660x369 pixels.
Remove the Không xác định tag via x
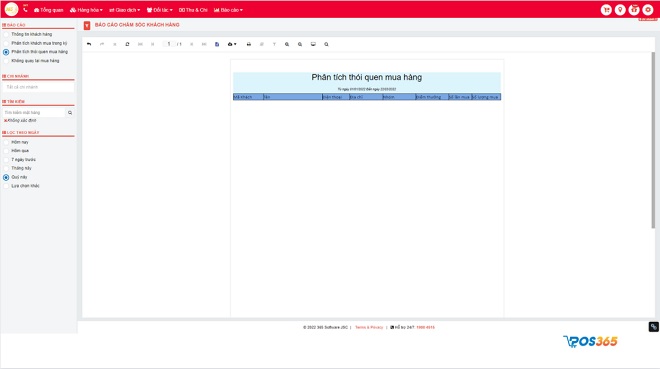tap(5, 121)
